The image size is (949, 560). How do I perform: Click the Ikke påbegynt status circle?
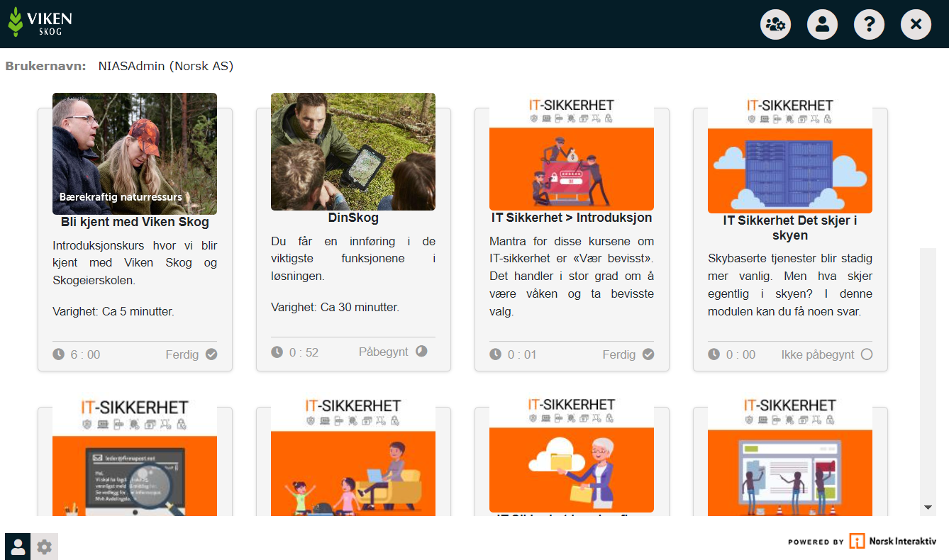[866, 354]
